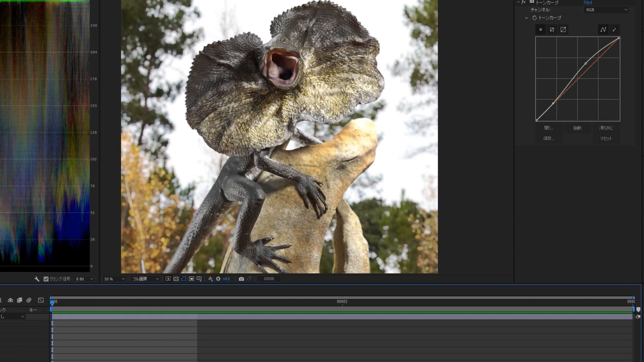Click the blue リセット link beside the effect name
The width and height of the screenshot is (644, 362).
588,3
